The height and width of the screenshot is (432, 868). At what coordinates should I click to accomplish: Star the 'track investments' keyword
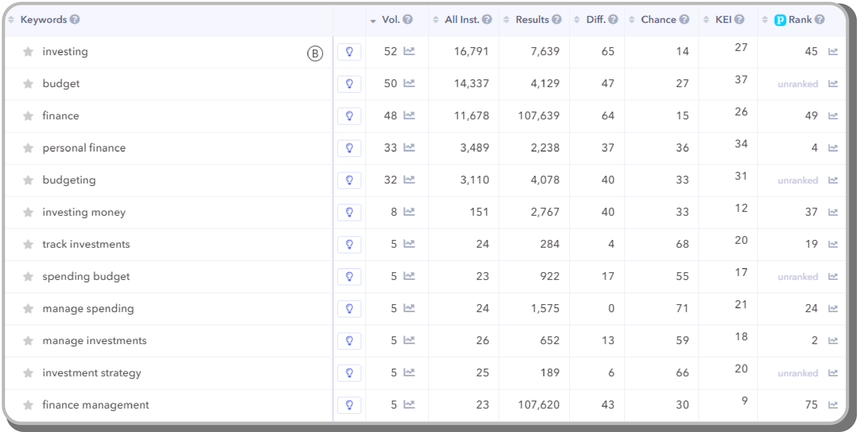tap(28, 244)
